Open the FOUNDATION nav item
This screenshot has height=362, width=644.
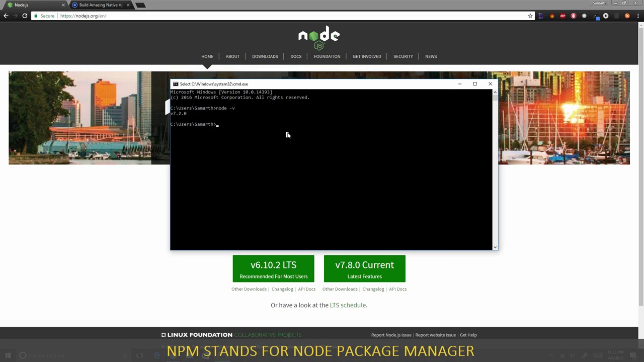(x=327, y=56)
